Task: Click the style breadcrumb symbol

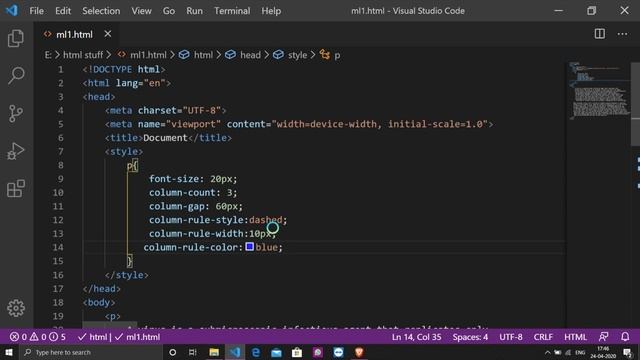Action: (290, 55)
